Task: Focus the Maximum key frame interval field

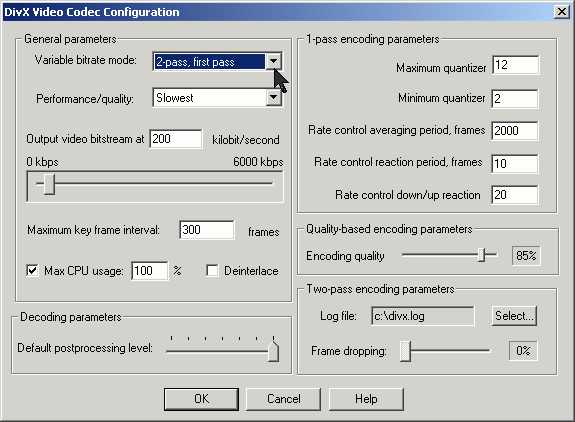Action: 206,230
